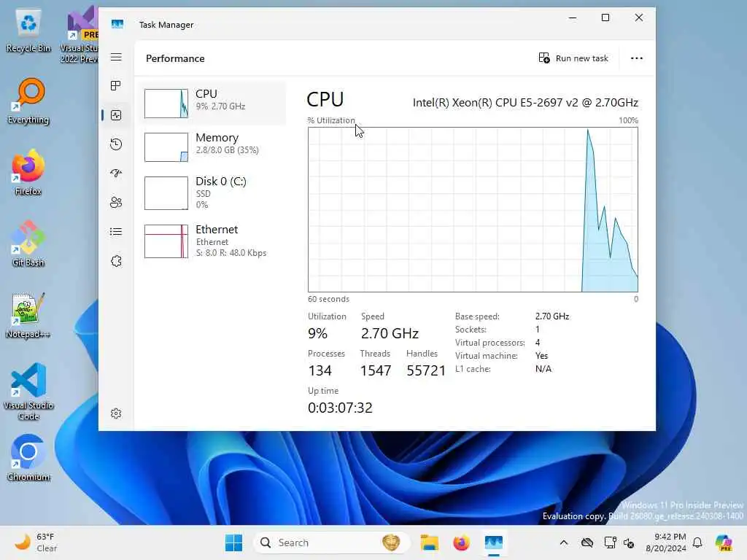The height and width of the screenshot is (560, 747).
Task: Click the muted volume tray icon
Action: 629,542
